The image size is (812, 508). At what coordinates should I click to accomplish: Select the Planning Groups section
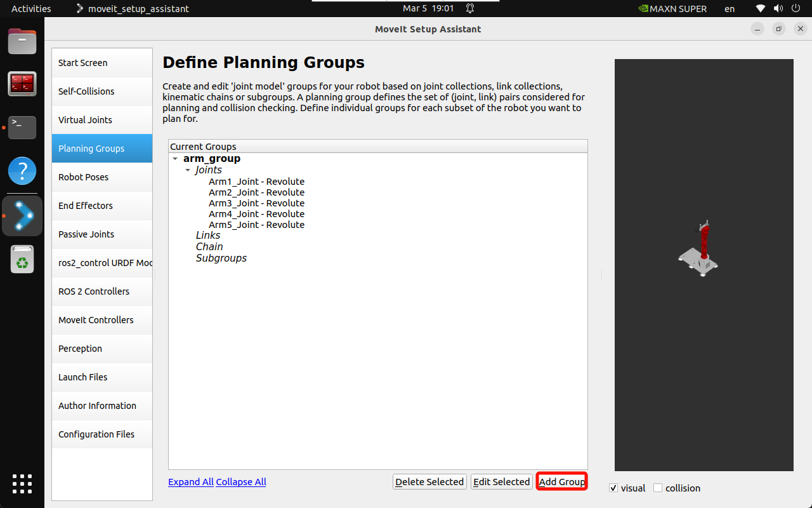pos(102,149)
